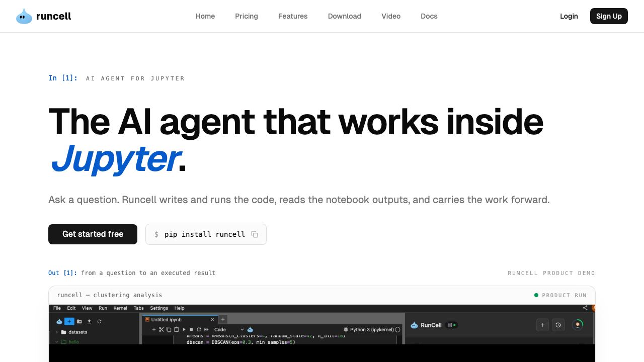Viewport: 644px width, 362px height.
Task: Click the chat history clock icon
Action: 558,325
